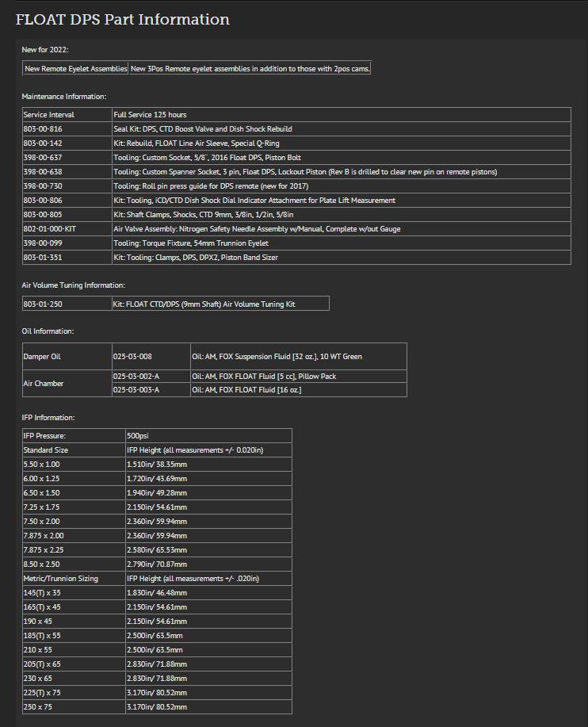
Task: Click the '1.940in/ 49.28mm' value
Action: [157, 493]
